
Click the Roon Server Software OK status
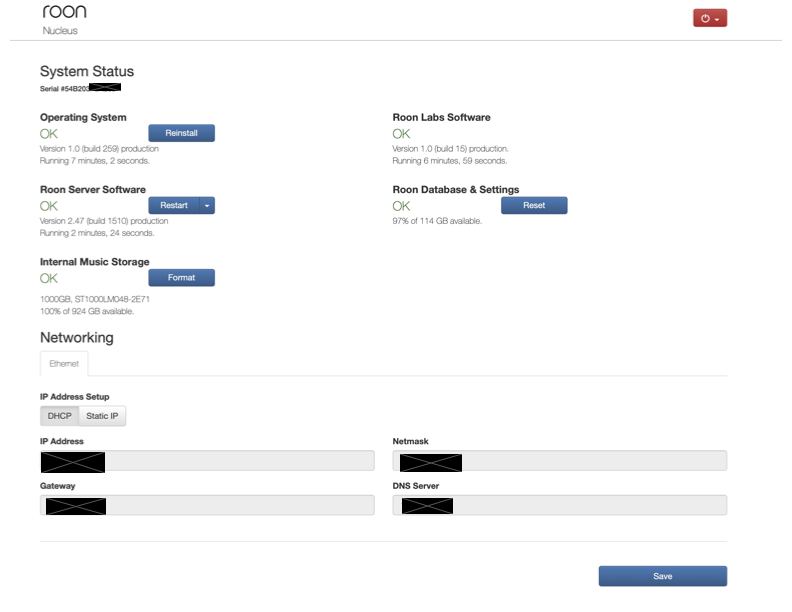pos(49,206)
